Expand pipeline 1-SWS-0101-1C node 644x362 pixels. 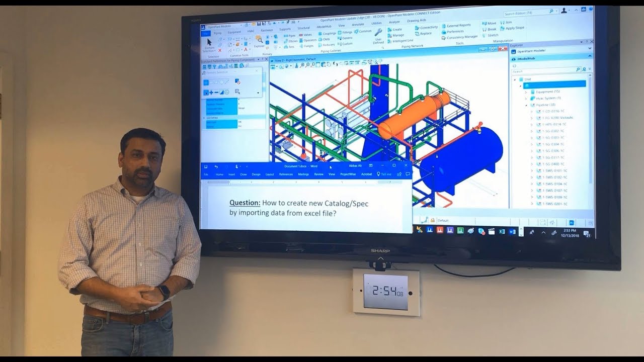point(531,170)
